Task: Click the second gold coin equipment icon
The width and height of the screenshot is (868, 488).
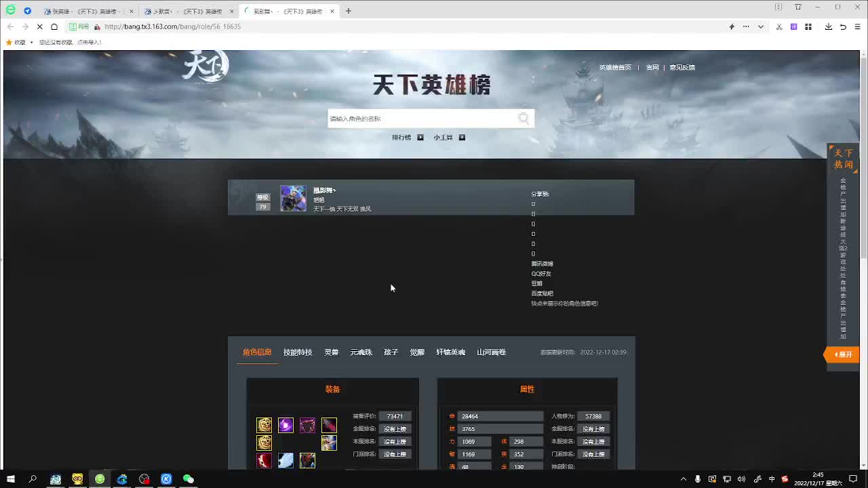Action: 264,443
